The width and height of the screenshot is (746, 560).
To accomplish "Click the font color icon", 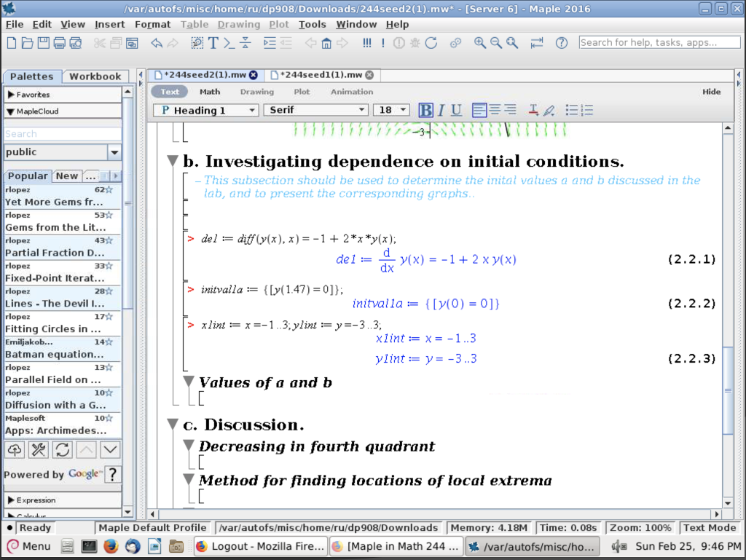I will click(533, 110).
